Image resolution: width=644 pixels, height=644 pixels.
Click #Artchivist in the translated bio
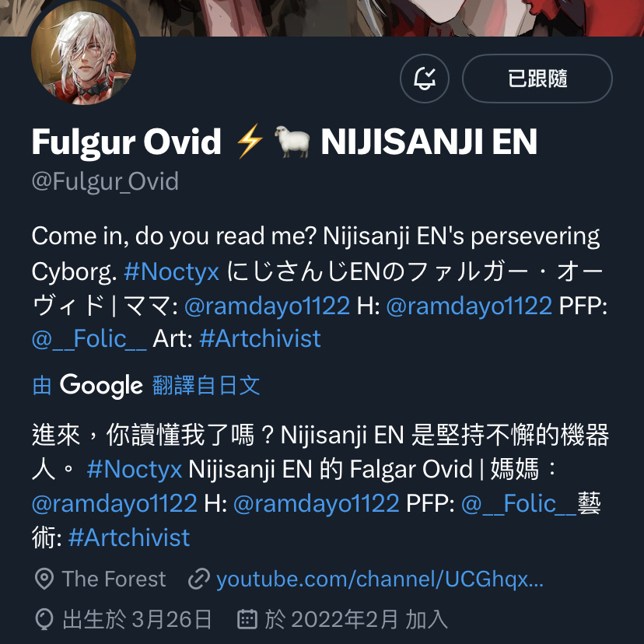click(x=129, y=537)
